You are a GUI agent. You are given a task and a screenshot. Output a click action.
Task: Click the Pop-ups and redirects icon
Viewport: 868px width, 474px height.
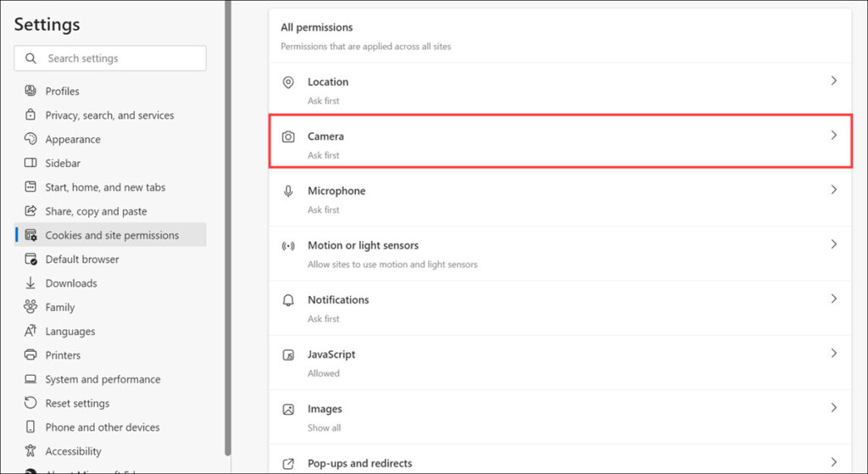tap(288, 464)
